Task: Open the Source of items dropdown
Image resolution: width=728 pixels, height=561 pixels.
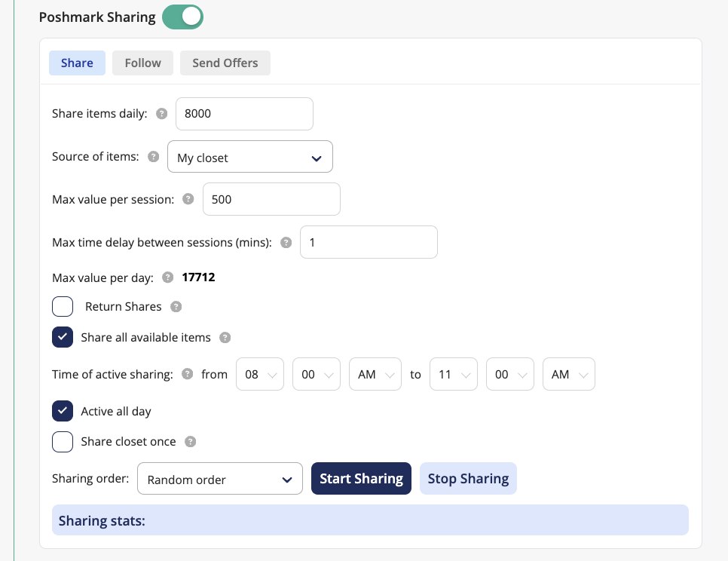Action: pos(249,158)
